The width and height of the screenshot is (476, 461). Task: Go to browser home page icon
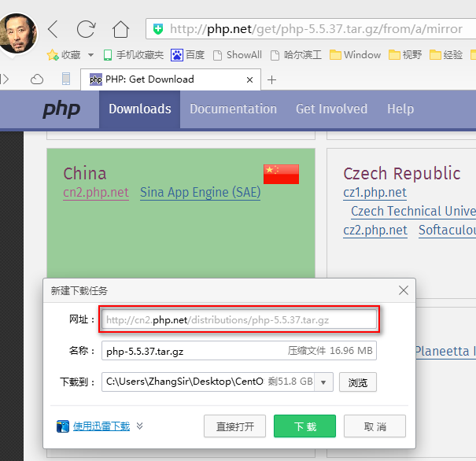[x=121, y=29]
